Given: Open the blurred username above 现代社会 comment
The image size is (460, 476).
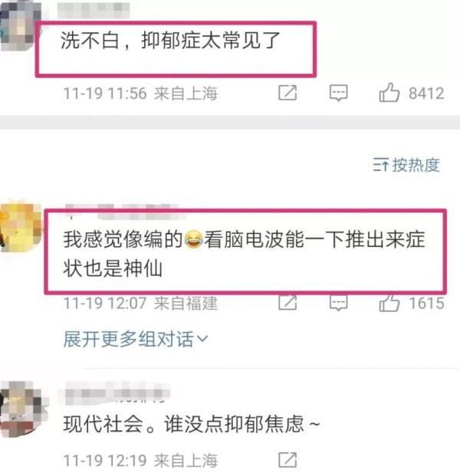Looking at the screenshot, I should pyautogui.click(x=117, y=392).
